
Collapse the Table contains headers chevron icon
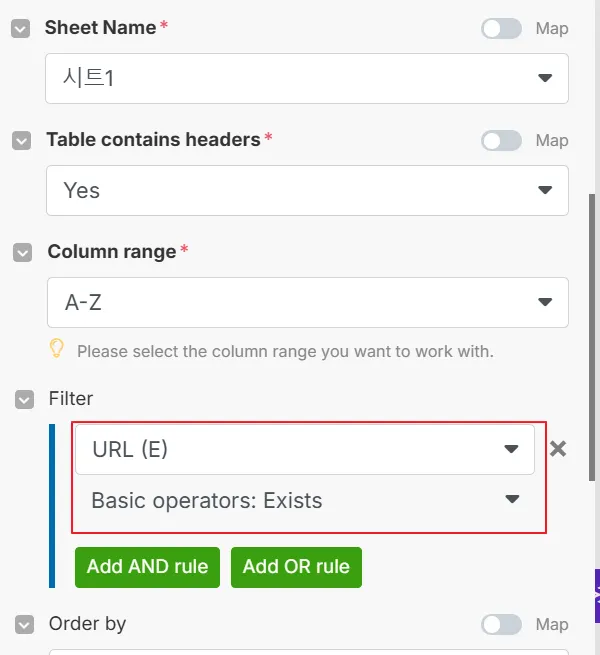(x=21, y=141)
